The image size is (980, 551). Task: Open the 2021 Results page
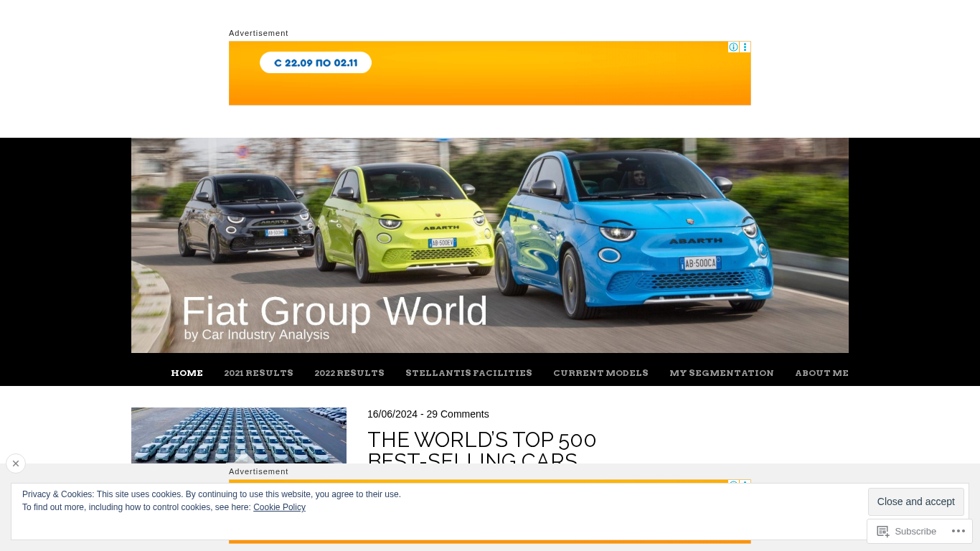click(259, 373)
